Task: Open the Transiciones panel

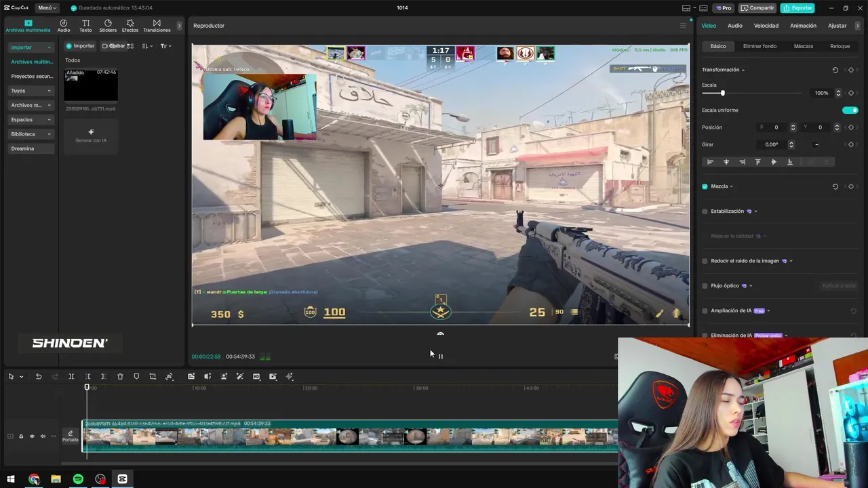Action: pyautogui.click(x=157, y=26)
